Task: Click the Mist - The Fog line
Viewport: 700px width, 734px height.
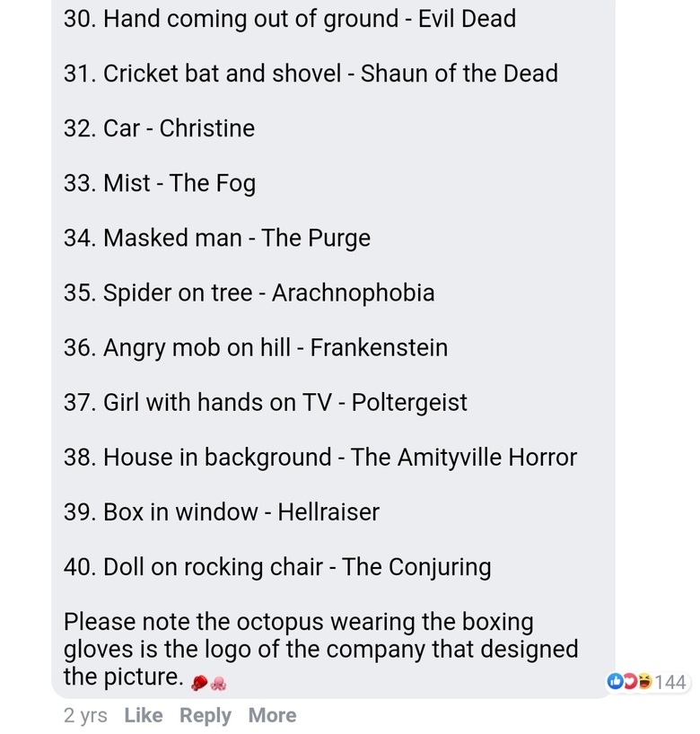Action: (x=160, y=183)
